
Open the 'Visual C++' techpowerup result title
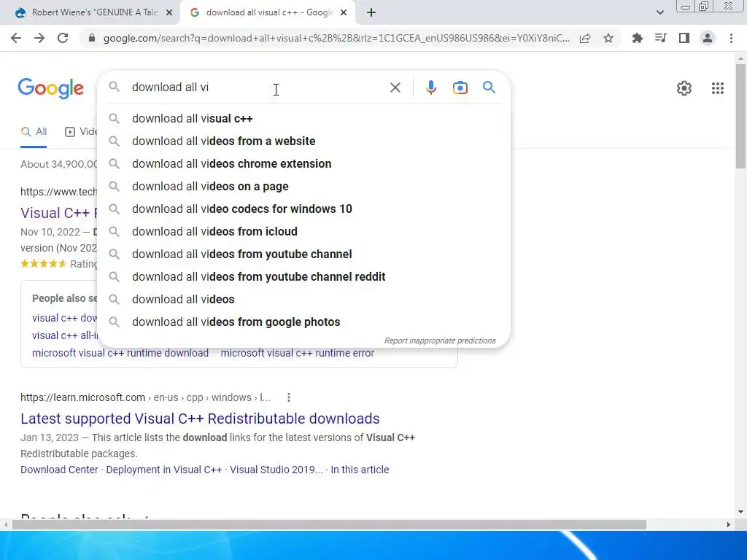point(58,213)
